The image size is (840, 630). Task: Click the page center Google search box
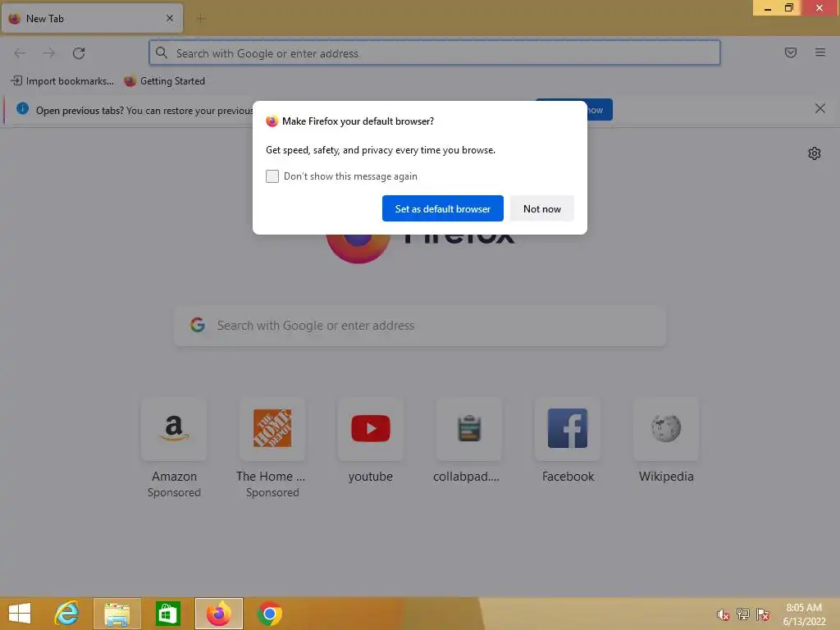(420, 325)
